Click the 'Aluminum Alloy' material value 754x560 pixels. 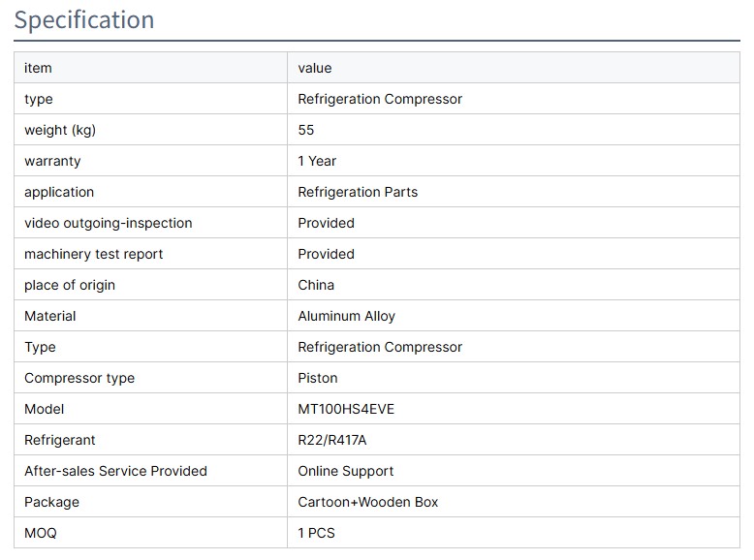(x=346, y=316)
